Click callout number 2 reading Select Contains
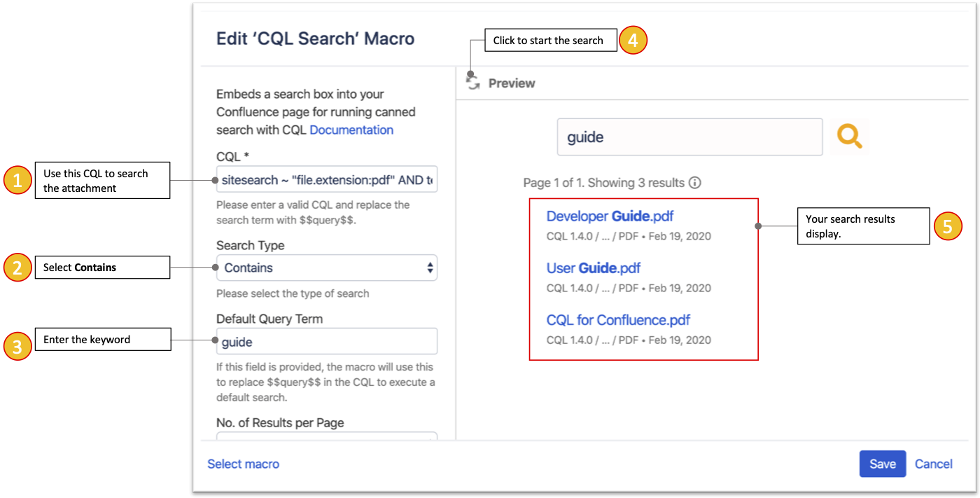Screen dimensions: 980x498 [x=101, y=267]
